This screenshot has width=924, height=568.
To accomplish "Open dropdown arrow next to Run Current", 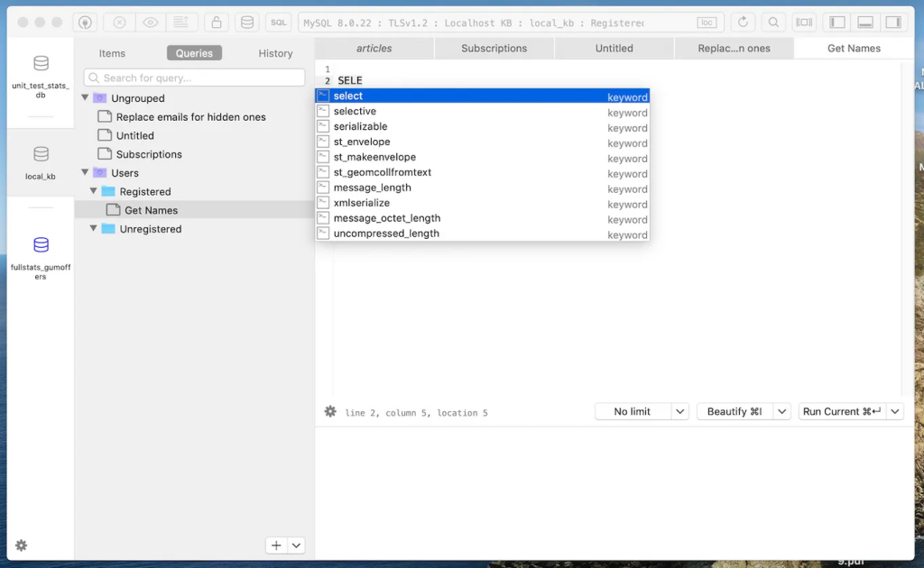I will point(894,411).
